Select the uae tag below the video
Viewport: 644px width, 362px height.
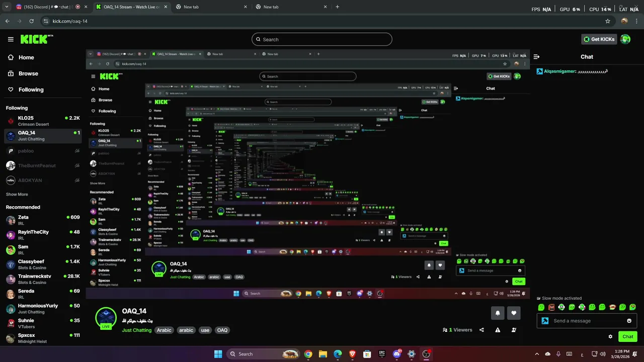point(205,330)
